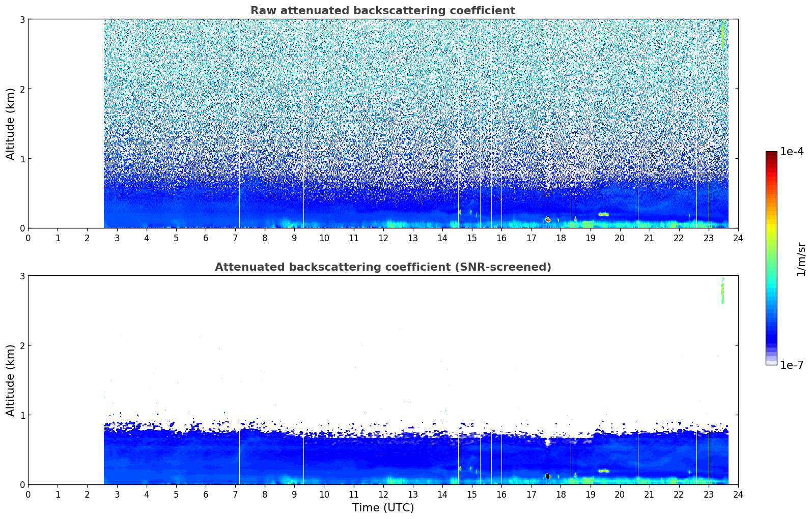Image resolution: width=812 pixels, height=519 pixels.
Task: Click the green streak near 3 km in lower plot
Action: tap(722, 292)
